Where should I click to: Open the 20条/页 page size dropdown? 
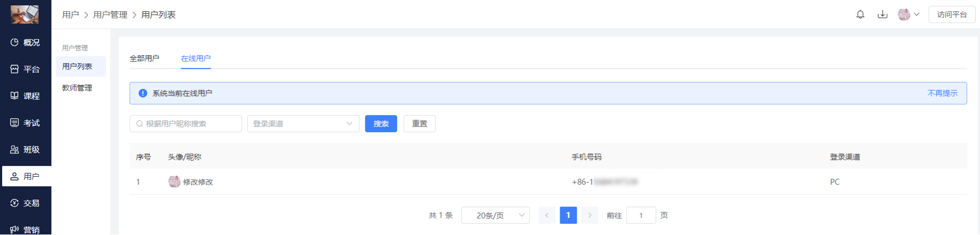[x=495, y=215]
